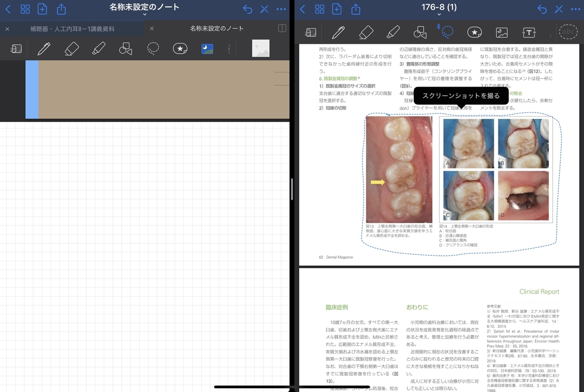Open the photo insertion tool in the right toolbar

point(501,33)
